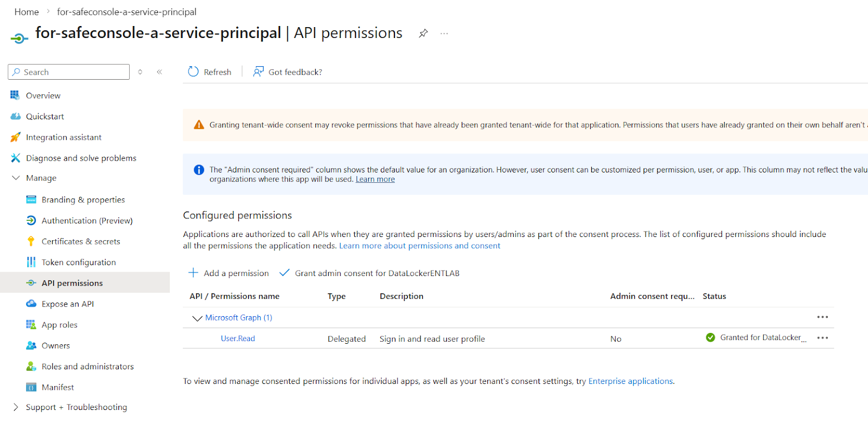Image resolution: width=868 pixels, height=436 pixels.
Task: Click the green Granted status check icon
Action: tap(710, 337)
